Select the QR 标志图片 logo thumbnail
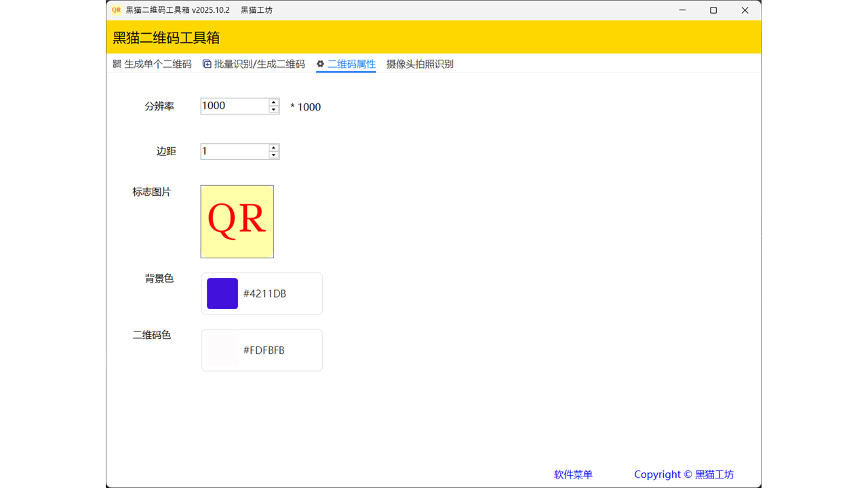This screenshot has height=488, width=868. [x=237, y=222]
